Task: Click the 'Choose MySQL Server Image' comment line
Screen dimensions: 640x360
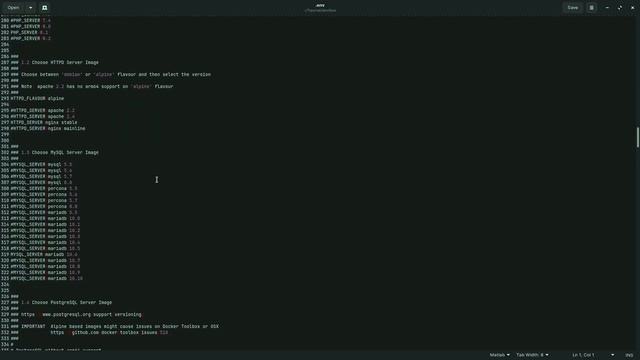Action: pos(55,152)
